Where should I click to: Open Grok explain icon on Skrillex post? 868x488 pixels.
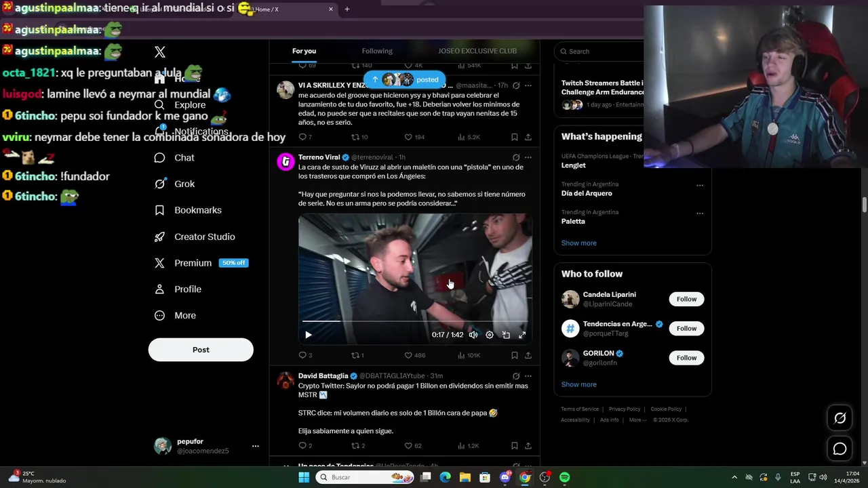click(x=516, y=85)
